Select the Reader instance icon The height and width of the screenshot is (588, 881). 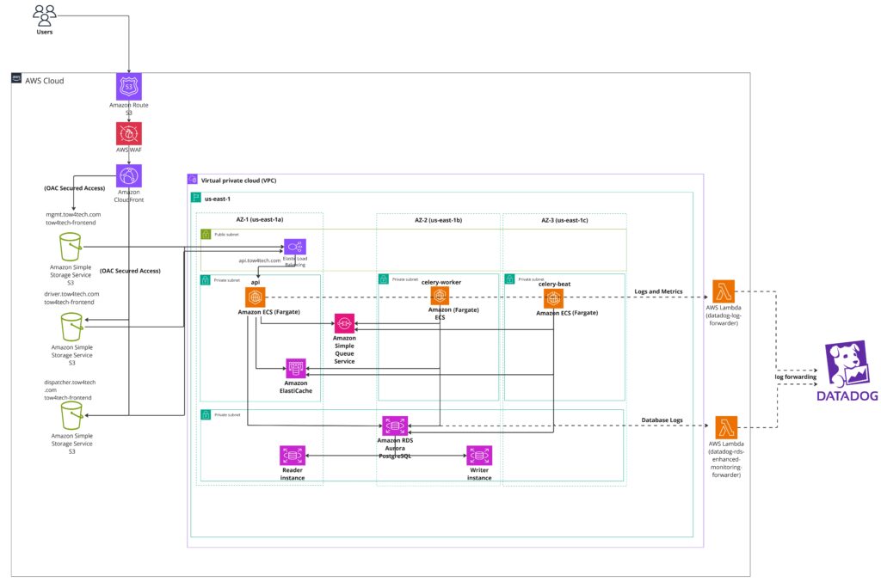pos(293,456)
